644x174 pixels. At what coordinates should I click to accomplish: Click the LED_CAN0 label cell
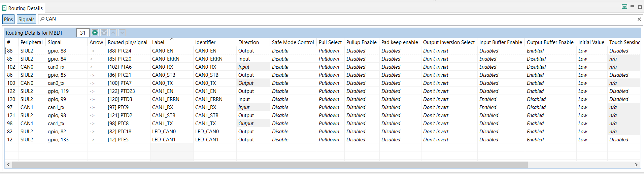coord(172,132)
